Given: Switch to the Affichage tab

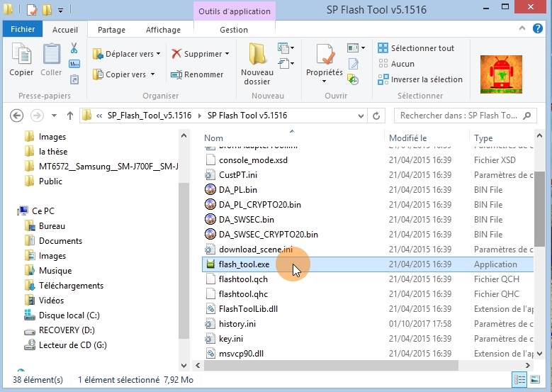Looking at the screenshot, I should pyautogui.click(x=163, y=30).
